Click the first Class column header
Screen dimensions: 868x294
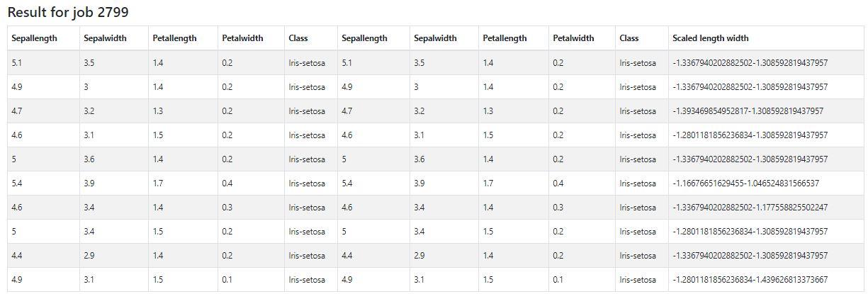click(x=298, y=38)
